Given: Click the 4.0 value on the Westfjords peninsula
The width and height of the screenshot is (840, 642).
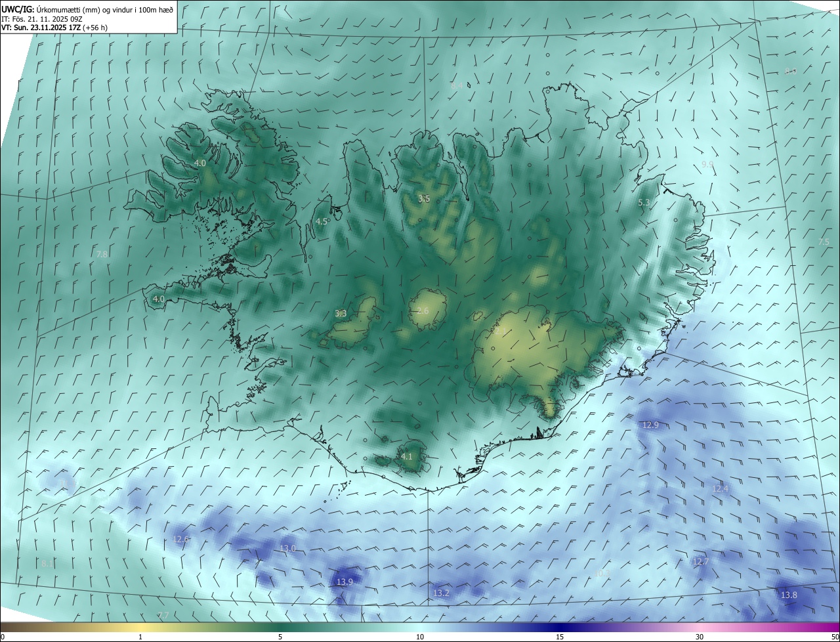Looking at the screenshot, I should (199, 163).
